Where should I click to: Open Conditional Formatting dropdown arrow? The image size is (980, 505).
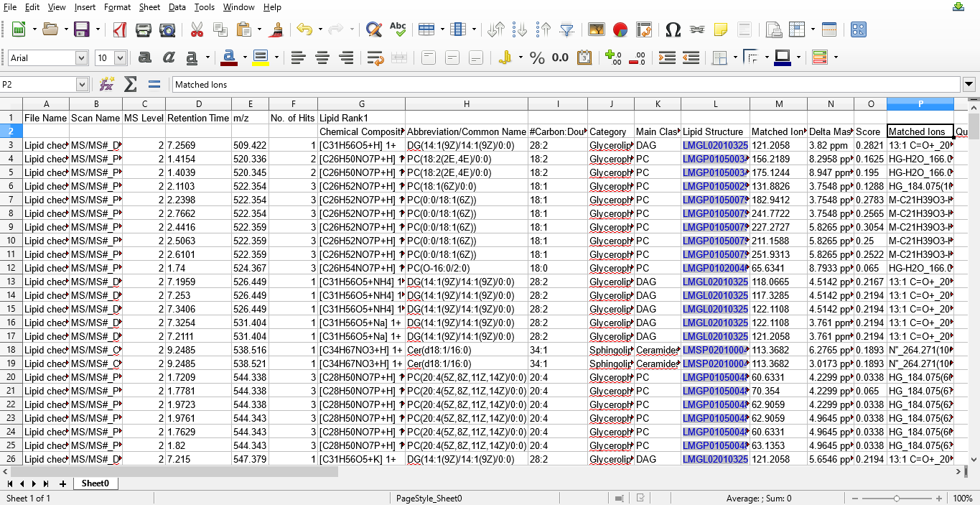tap(836, 58)
